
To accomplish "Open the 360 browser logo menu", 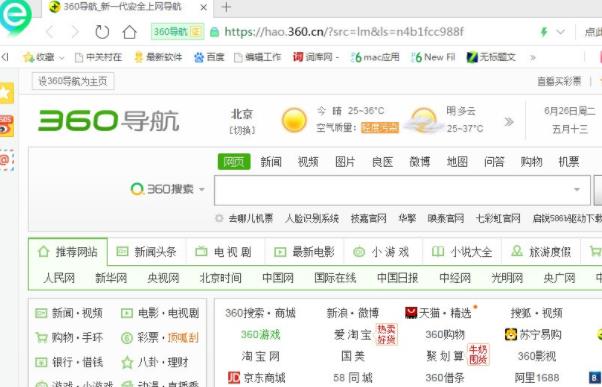I will click(16, 16).
